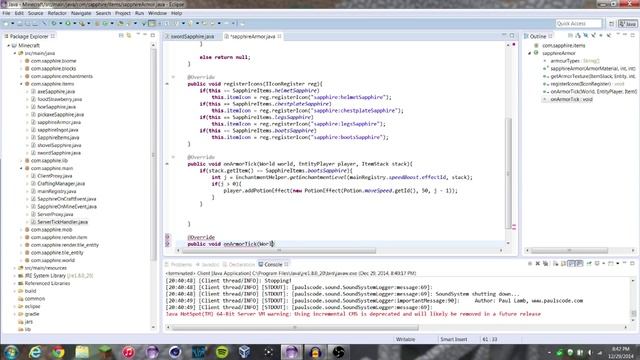Toggle Hide Static Members in Outline
640x360 pixels.
(593, 36)
